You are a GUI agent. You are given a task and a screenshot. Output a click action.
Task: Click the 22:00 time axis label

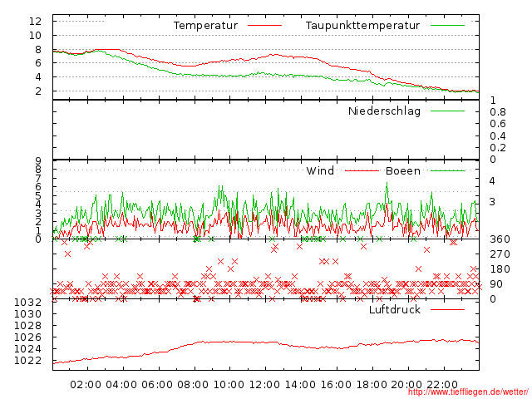pos(442,385)
